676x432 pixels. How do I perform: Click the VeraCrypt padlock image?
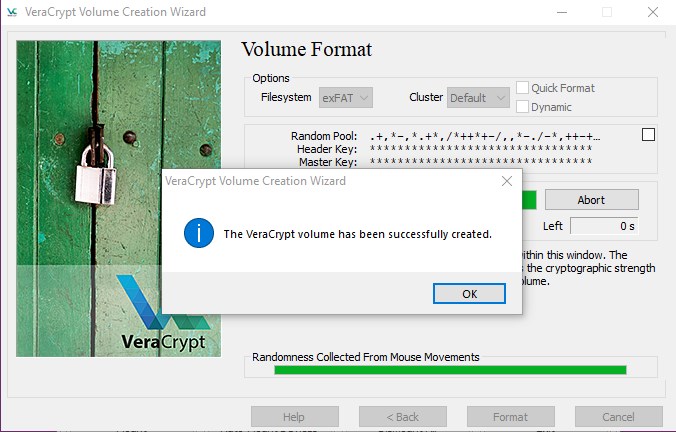click(x=119, y=199)
